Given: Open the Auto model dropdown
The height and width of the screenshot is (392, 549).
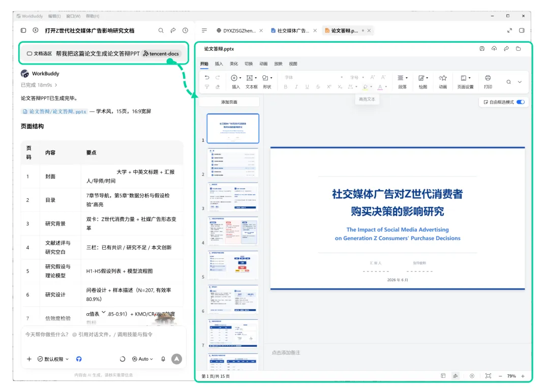Looking at the screenshot, I should point(142,359).
